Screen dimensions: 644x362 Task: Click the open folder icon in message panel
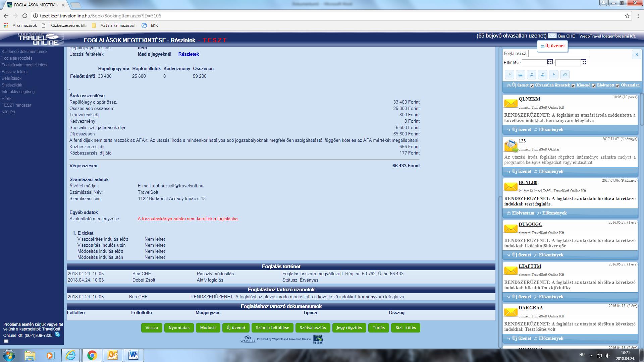point(520,75)
